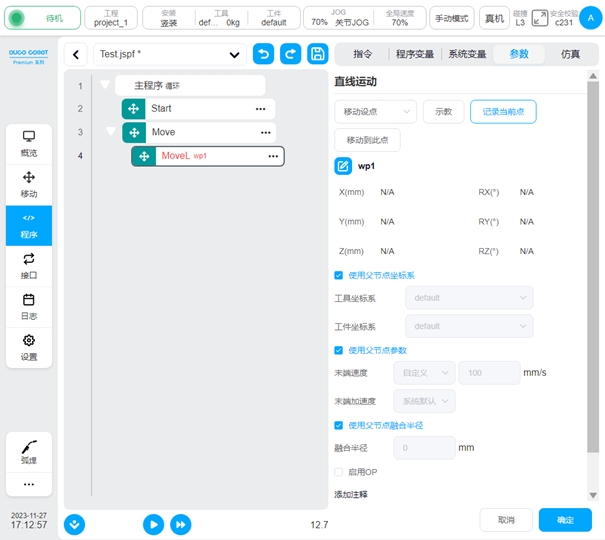Save program with floppy disk icon
This screenshot has height=540, width=605.
pyautogui.click(x=317, y=55)
